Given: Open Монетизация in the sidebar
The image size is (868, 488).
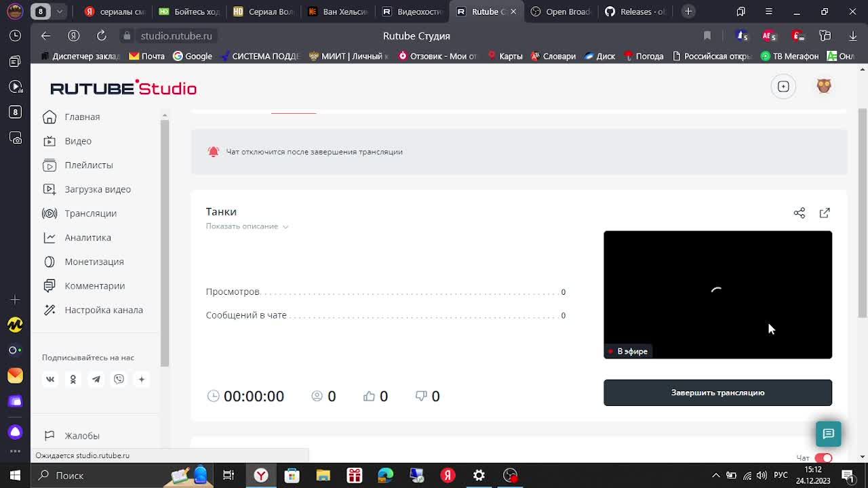Looking at the screenshot, I should click(94, 262).
